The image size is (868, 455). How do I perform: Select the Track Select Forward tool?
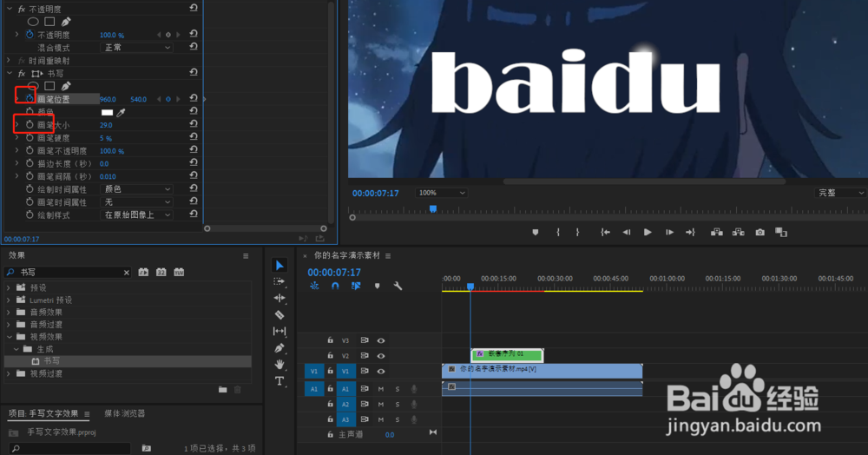(x=279, y=281)
